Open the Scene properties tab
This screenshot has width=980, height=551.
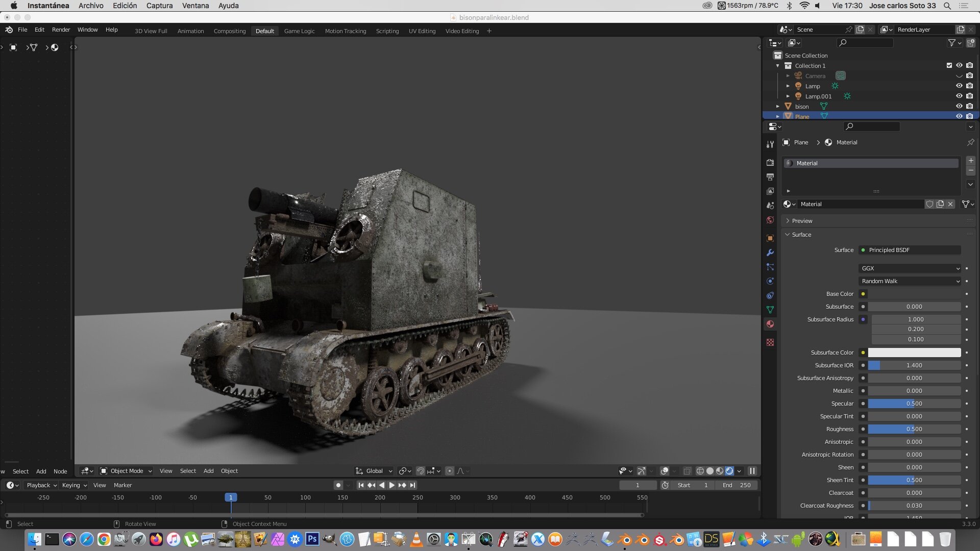coord(770,206)
